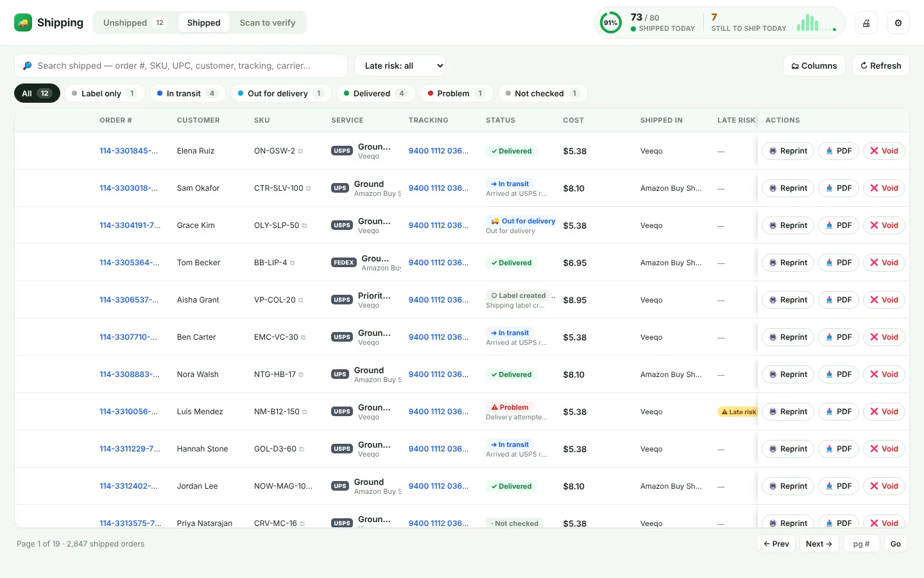Image resolution: width=924 pixels, height=578 pixels.
Task: Copy SKU VP-COL-20 using its copy icon
Action: pyautogui.click(x=301, y=301)
